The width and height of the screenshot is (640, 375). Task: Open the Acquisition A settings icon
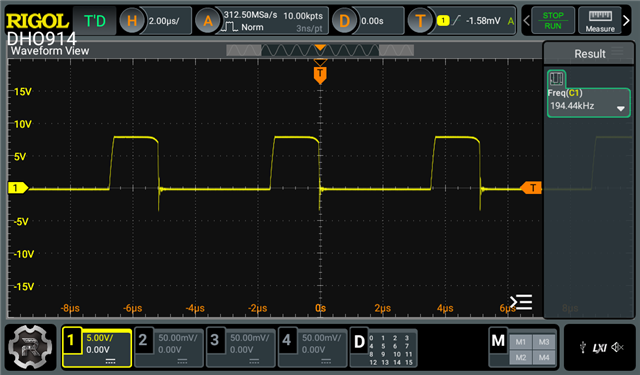click(x=208, y=20)
